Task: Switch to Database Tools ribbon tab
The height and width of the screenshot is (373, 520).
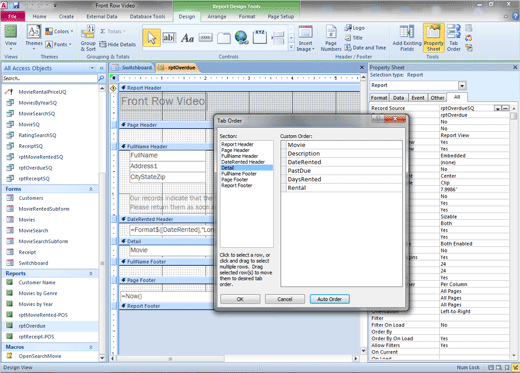Action: coord(147,16)
